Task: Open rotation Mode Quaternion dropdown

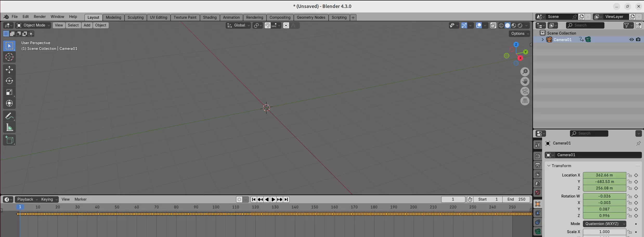Action: 604,224
